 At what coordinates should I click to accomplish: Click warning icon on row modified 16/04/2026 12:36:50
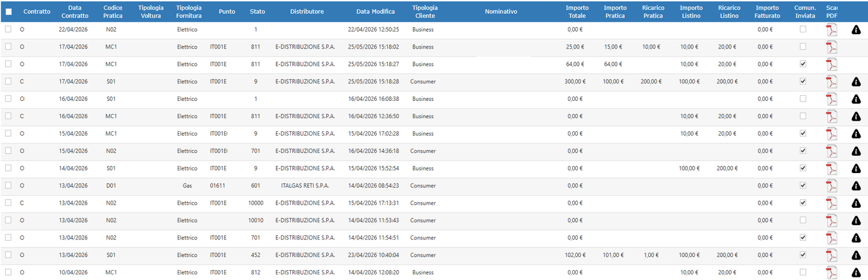coord(856,117)
